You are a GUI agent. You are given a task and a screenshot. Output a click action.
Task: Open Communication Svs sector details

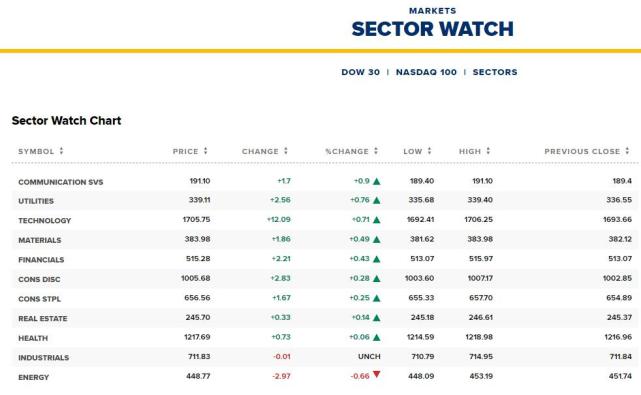pos(61,182)
